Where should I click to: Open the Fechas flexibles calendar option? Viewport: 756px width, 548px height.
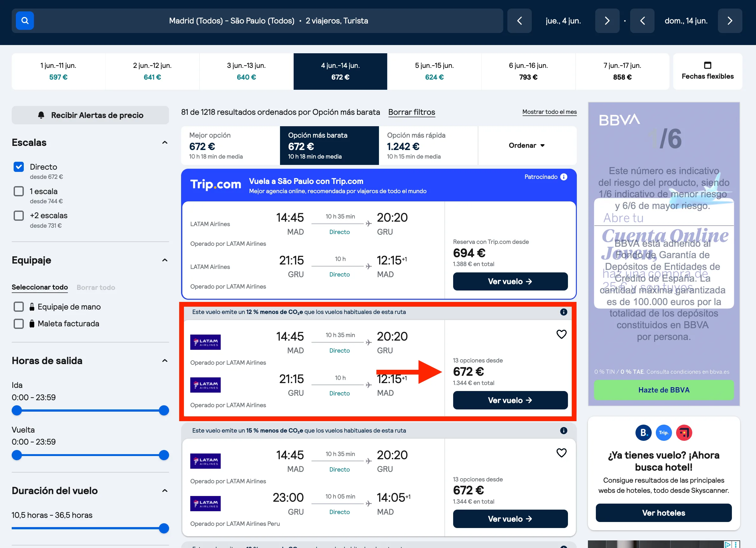coord(707,71)
